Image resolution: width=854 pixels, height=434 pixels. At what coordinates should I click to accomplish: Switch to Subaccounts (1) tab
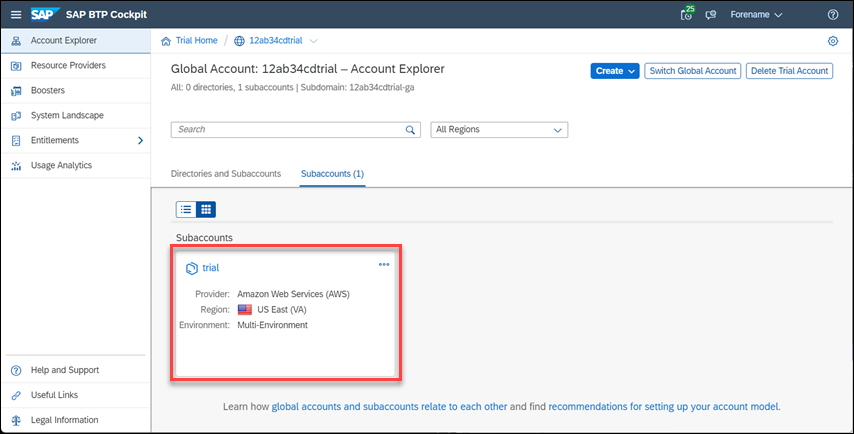[x=332, y=174]
